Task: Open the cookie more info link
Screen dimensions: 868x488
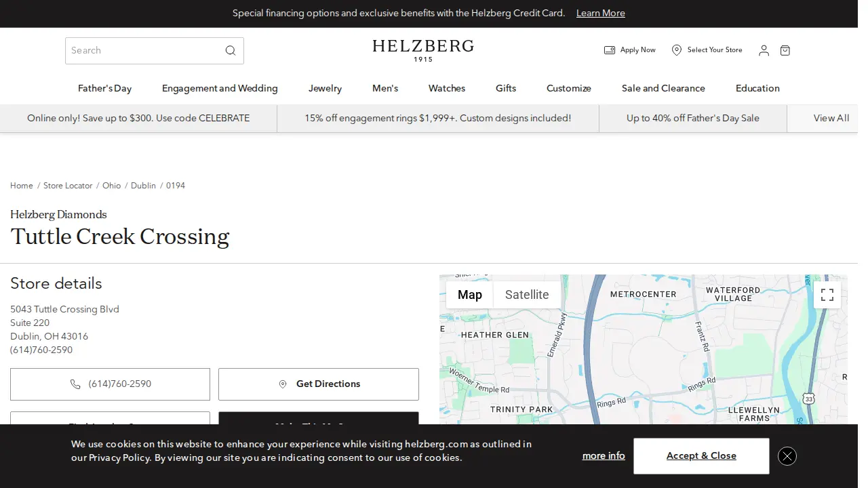Action: 604,456
